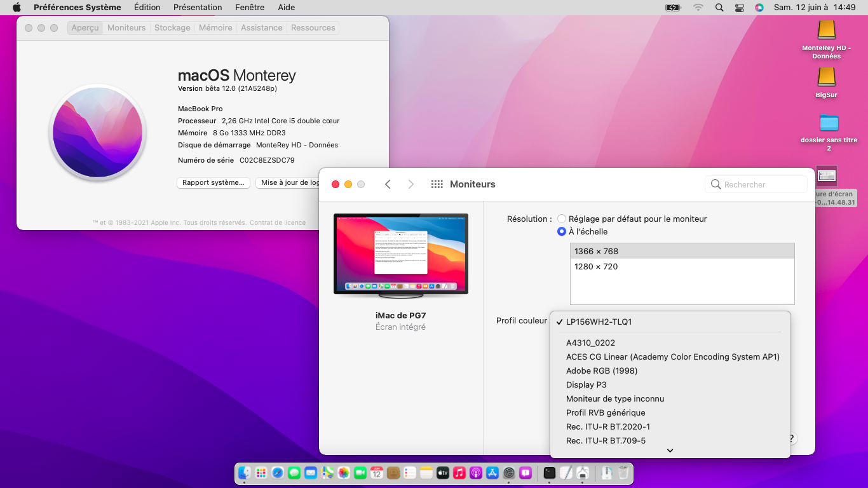Image resolution: width=868 pixels, height=488 pixels.
Task: Pick Profil RVB générique option
Action: 670,412
